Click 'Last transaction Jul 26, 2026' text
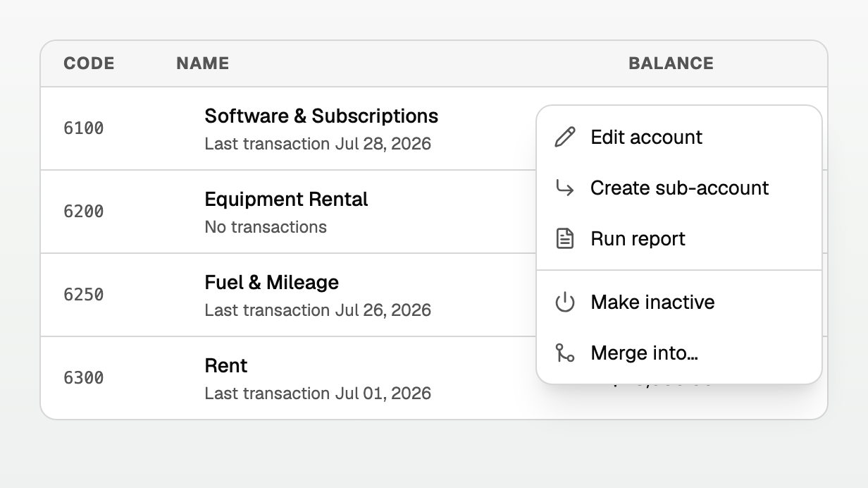Image resolution: width=868 pixels, height=488 pixels. [x=318, y=310]
